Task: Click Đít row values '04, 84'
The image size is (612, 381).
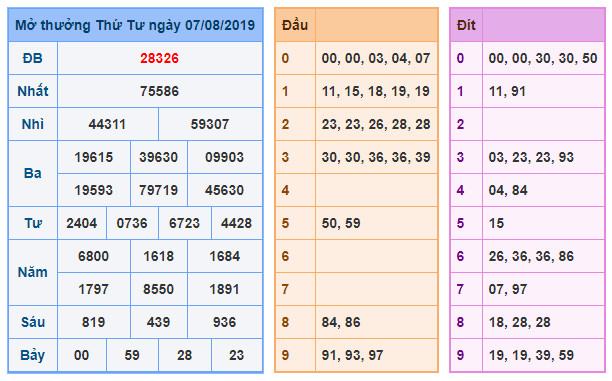Action: tap(508, 190)
